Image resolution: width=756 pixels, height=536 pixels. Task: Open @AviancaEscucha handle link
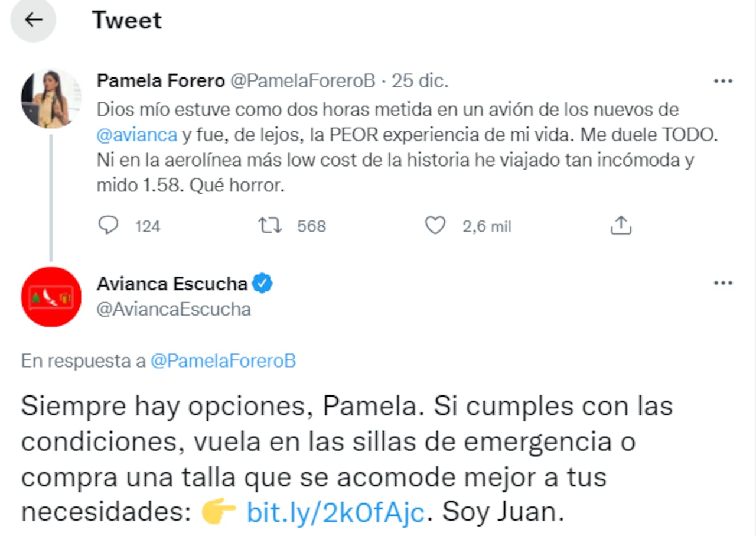174,308
